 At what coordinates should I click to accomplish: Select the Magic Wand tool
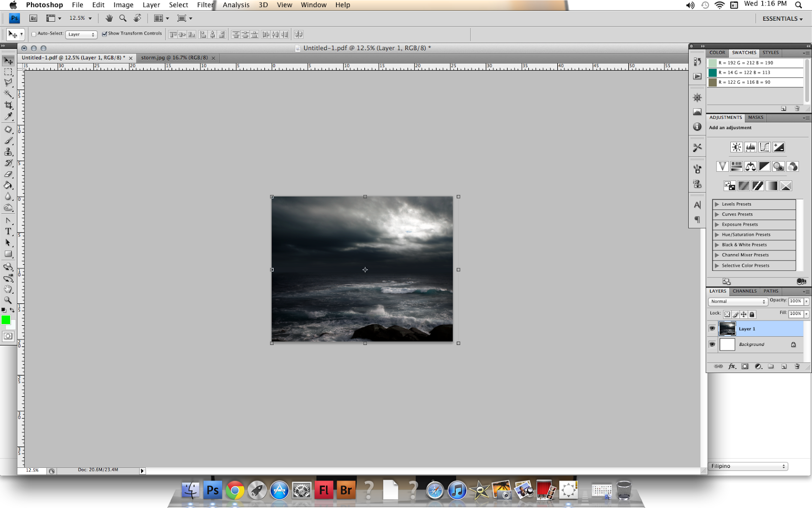pyautogui.click(x=8, y=94)
